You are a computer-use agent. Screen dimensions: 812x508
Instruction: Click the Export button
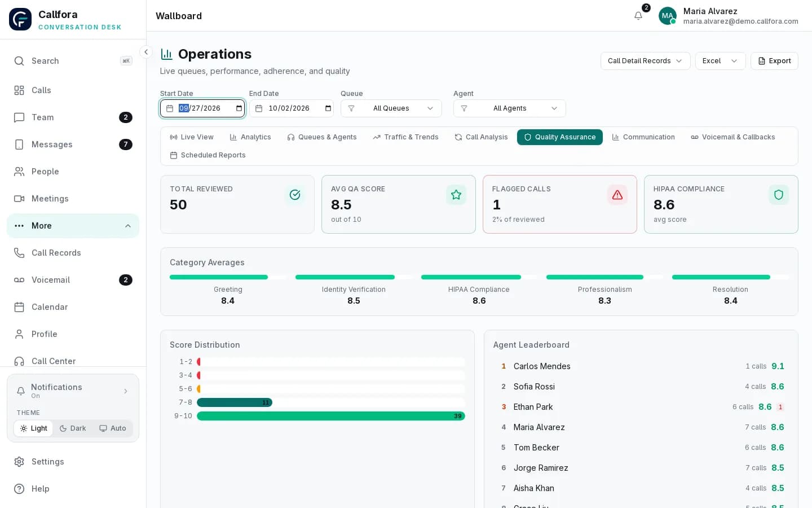[x=774, y=61]
